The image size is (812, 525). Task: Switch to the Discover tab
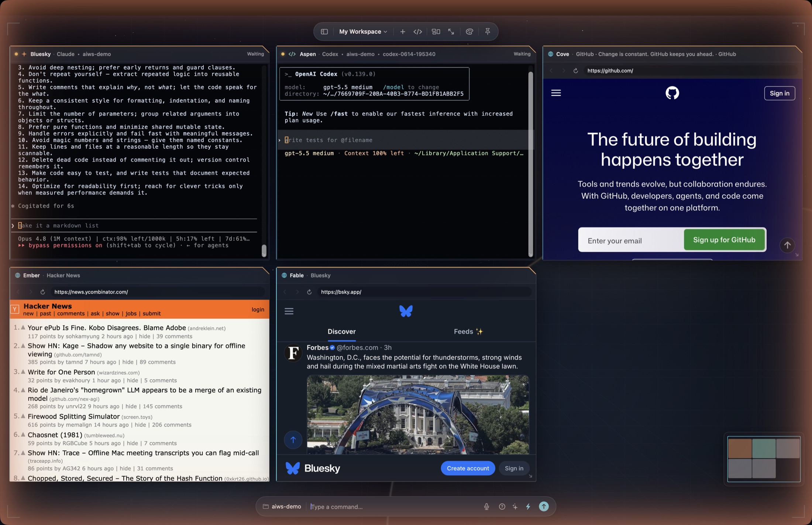click(341, 332)
